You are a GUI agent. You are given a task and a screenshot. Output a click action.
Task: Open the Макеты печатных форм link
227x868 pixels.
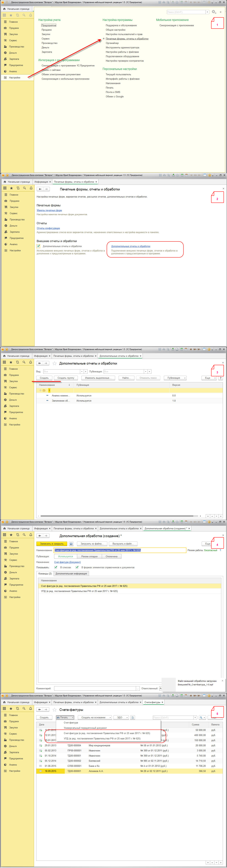(49, 210)
